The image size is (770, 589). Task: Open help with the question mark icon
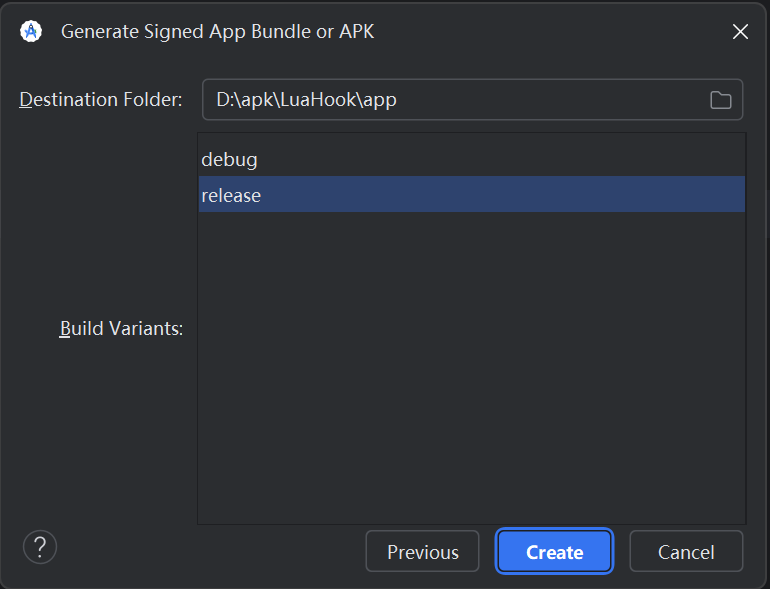tap(40, 547)
